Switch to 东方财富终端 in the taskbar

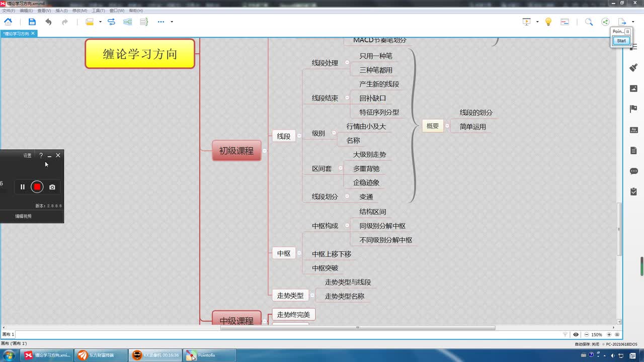100,355
